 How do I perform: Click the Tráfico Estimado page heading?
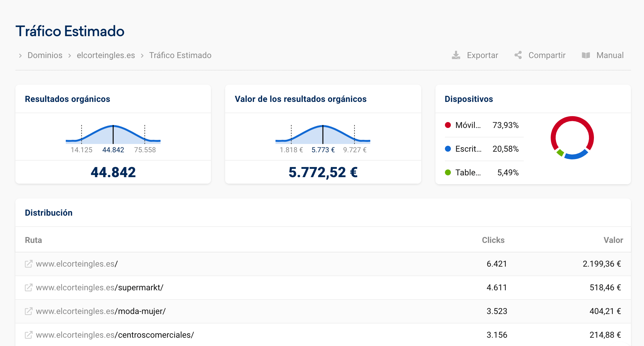click(x=70, y=31)
